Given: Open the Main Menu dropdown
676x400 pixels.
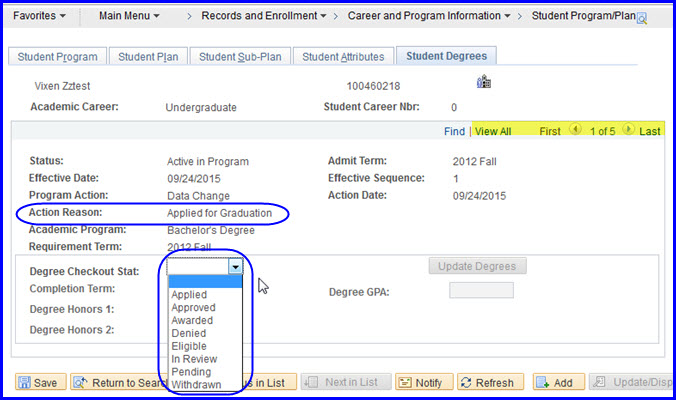Looking at the screenshot, I should pyautogui.click(x=129, y=16).
